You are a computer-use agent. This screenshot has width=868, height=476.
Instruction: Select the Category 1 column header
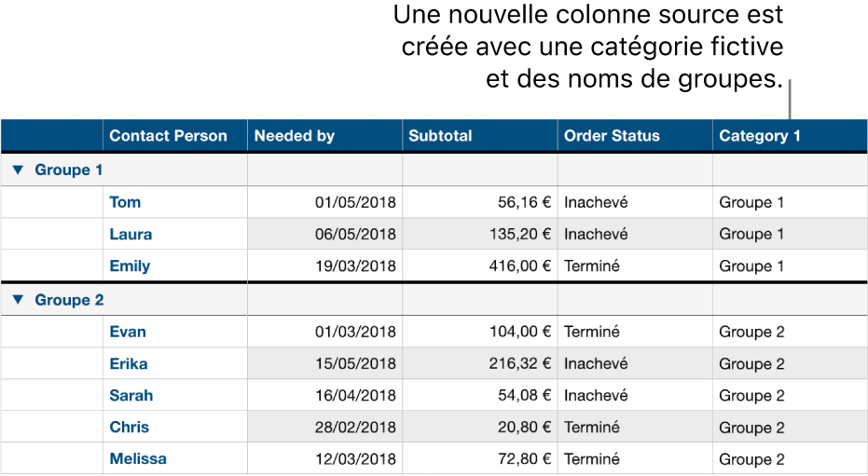pos(760,136)
